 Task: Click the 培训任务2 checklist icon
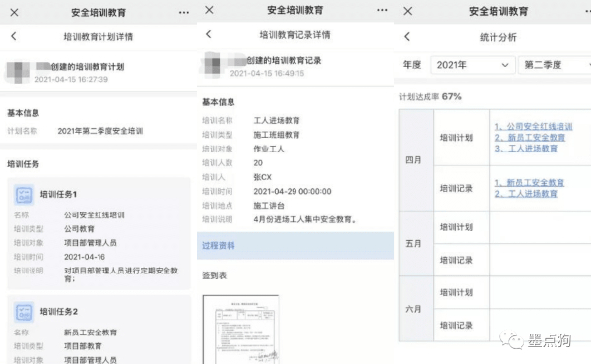24,312
